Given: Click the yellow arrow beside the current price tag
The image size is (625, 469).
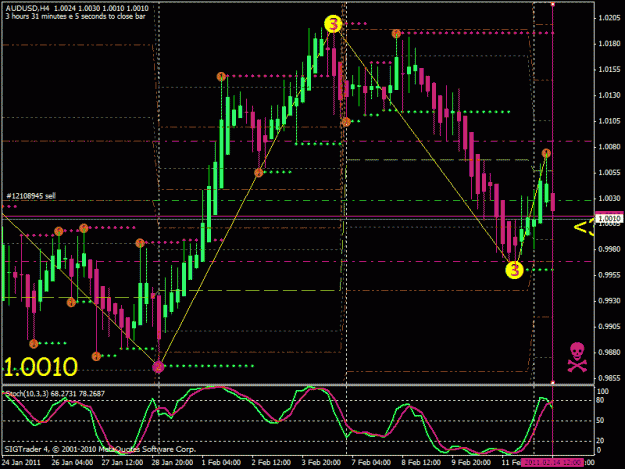Looking at the screenshot, I should 583,228.
